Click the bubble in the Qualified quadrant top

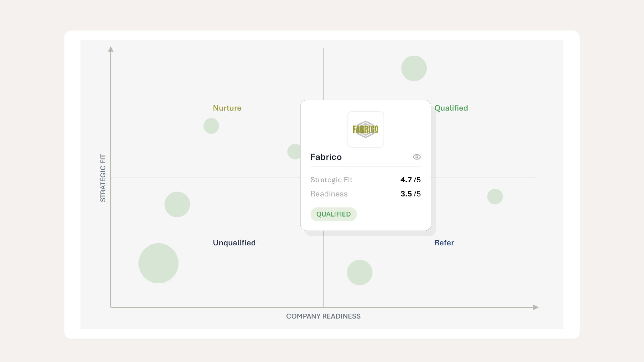click(414, 68)
